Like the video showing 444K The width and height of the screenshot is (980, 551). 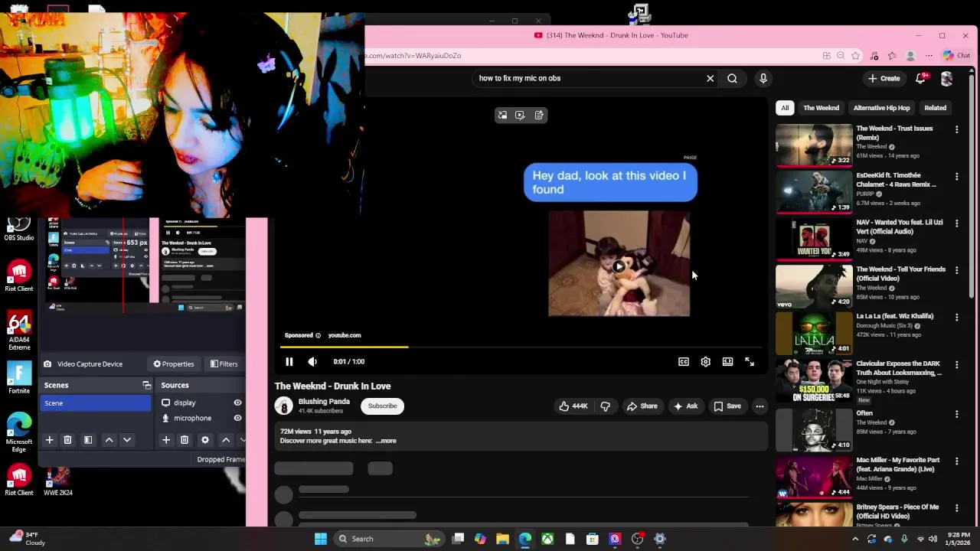tap(573, 406)
